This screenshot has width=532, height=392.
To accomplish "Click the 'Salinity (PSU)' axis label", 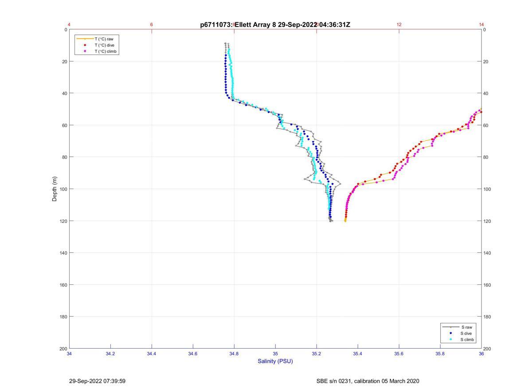I will tap(275, 361).
